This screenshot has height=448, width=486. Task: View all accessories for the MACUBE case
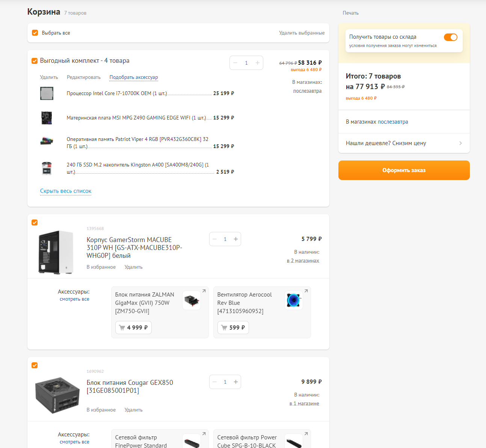(74, 299)
